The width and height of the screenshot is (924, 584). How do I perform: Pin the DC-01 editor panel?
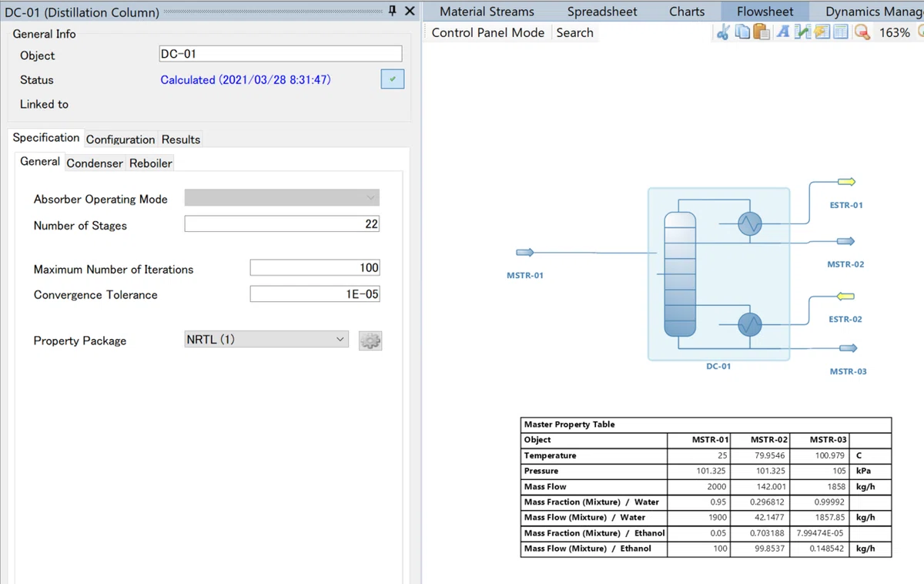tap(392, 11)
